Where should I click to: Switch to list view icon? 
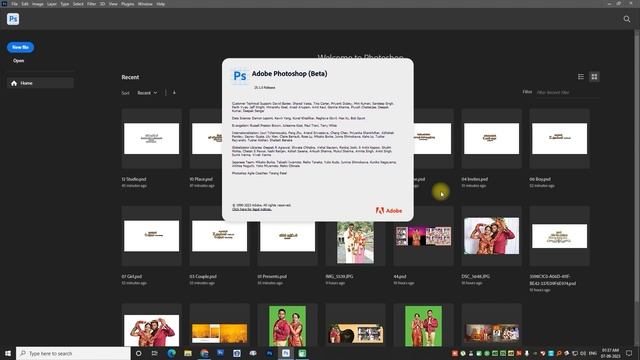pyautogui.click(x=581, y=77)
